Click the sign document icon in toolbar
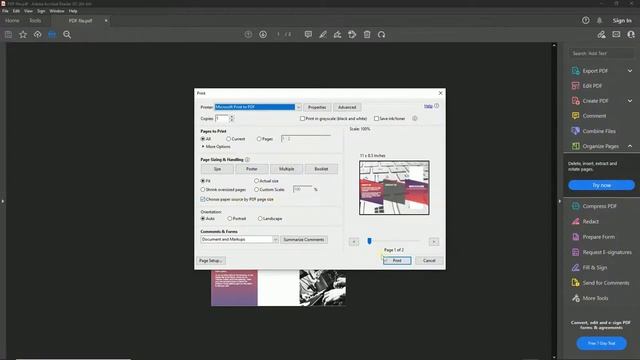Image resolution: width=640 pixels, height=360 pixels. pos(338,35)
